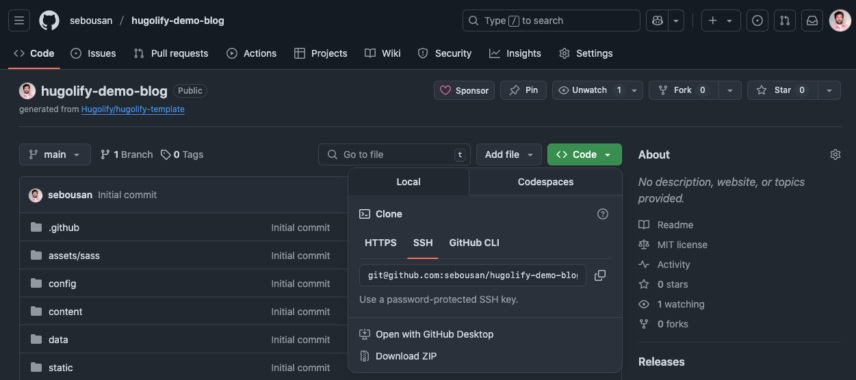Open the .github folder
Screen dimensions: 856x380
[x=64, y=228]
